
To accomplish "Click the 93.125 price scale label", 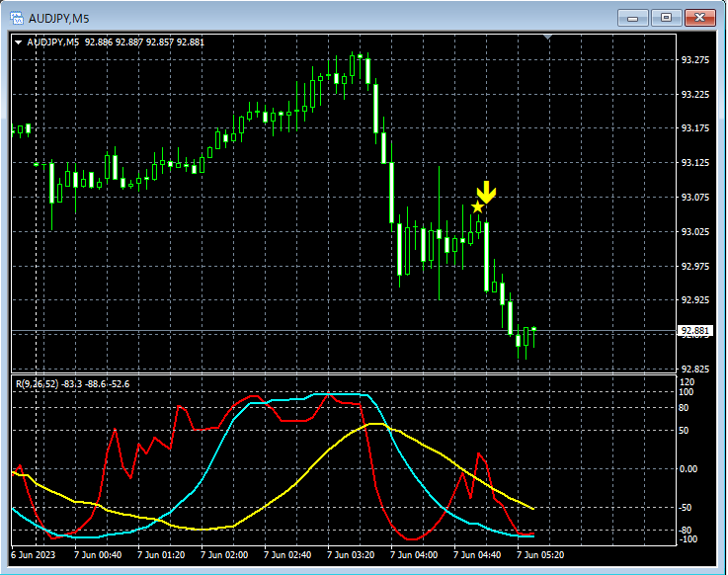I will coord(695,163).
